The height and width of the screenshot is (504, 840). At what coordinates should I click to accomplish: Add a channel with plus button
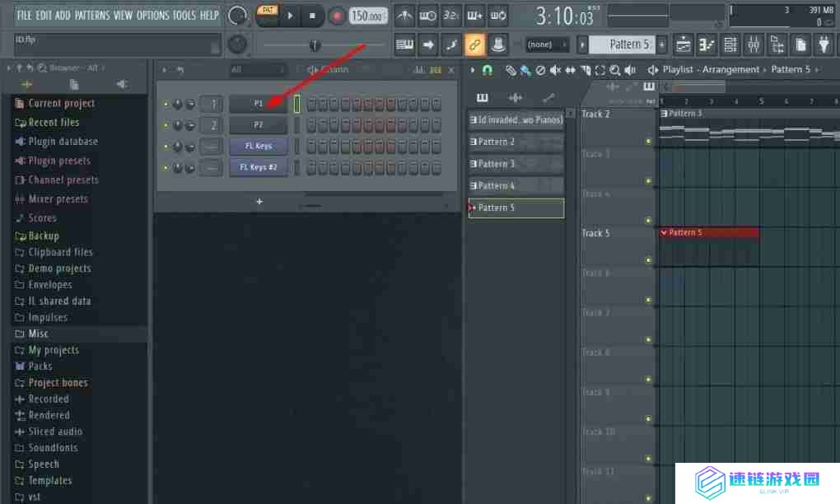point(259,202)
